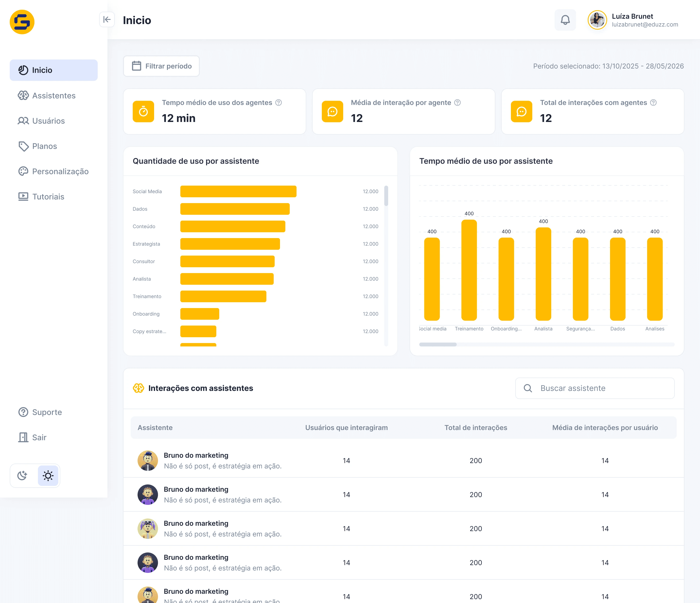Viewport: 700px width, 603px height.
Task: Click help icon beside Média de interação
Action: tap(457, 103)
